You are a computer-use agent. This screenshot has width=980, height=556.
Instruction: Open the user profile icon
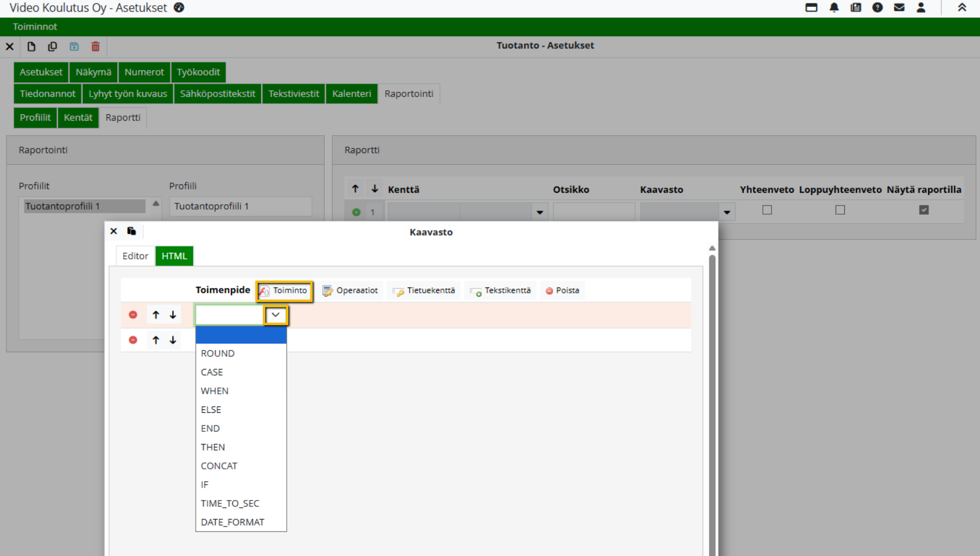(x=921, y=8)
